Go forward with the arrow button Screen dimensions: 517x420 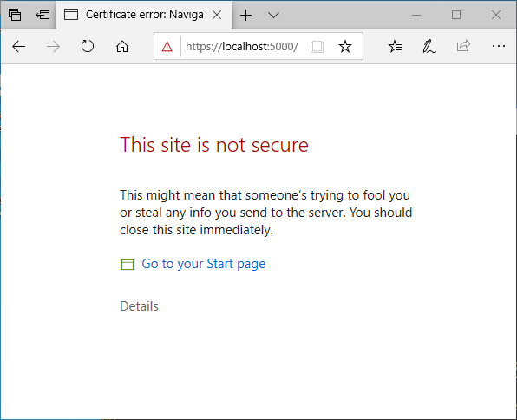pos(53,47)
